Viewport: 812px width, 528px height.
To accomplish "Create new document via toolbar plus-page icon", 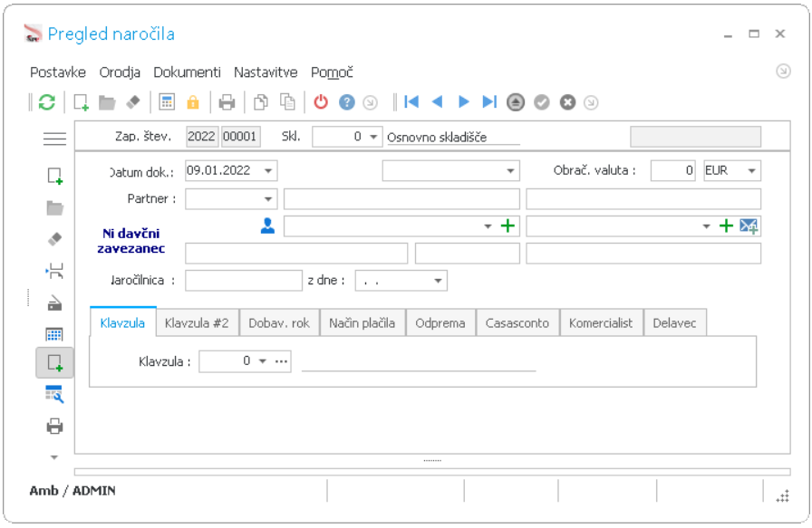I will click(81, 102).
